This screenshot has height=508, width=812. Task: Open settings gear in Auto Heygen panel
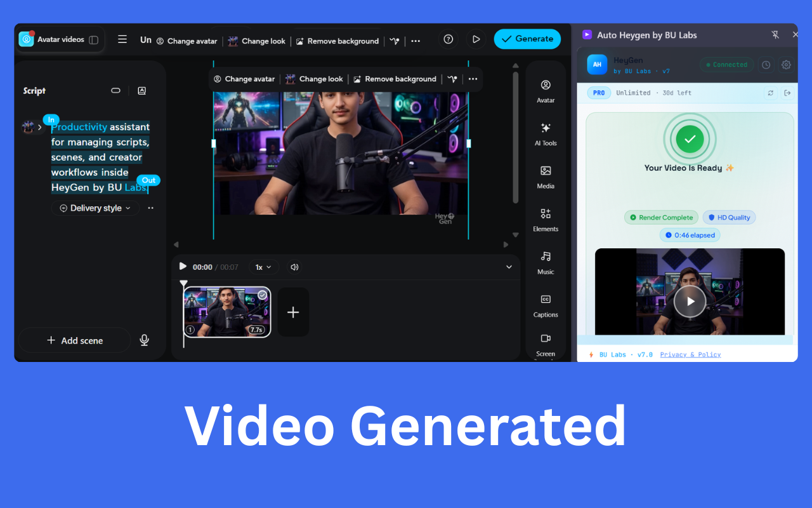coord(787,65)
